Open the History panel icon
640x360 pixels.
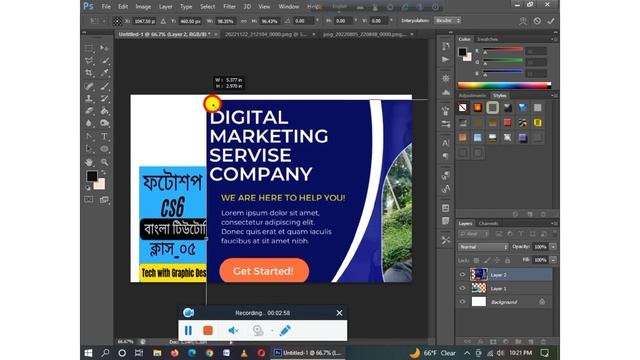446,46
